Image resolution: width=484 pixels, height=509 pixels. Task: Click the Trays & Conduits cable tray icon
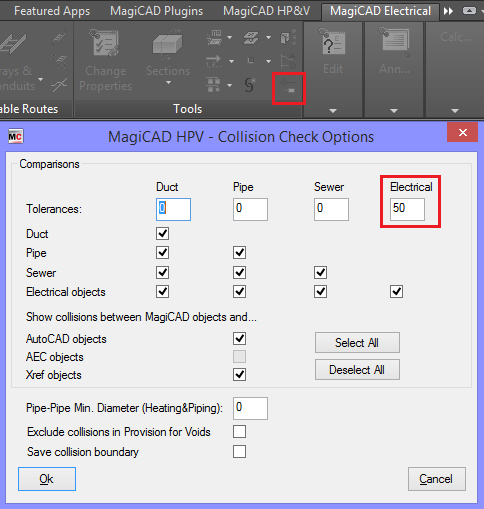pos(13,44)
